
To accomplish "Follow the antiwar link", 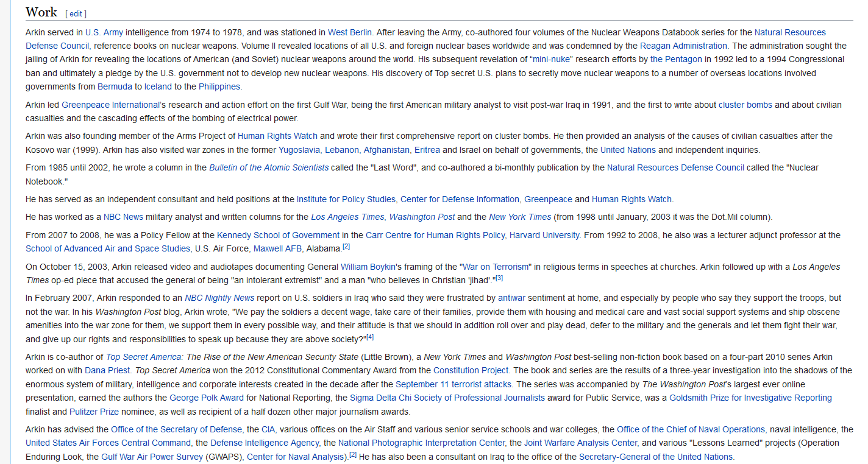I will coord(511,298).
